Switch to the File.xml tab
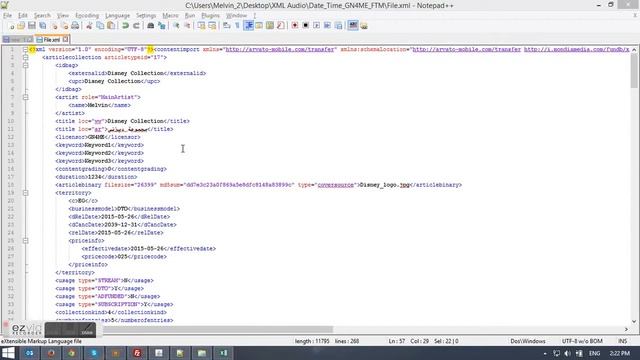This screenshot has width=640, height=360. pyautogui.click(x=51, y=40)
